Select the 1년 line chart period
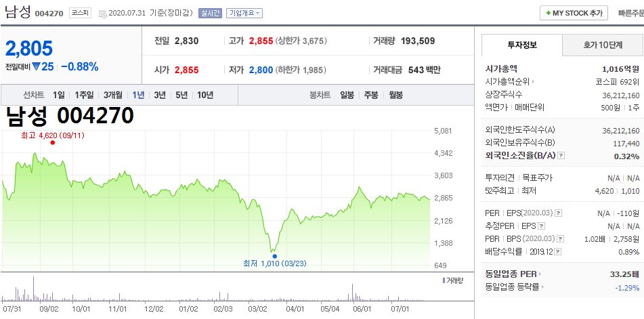 click(x=138, y=95)
